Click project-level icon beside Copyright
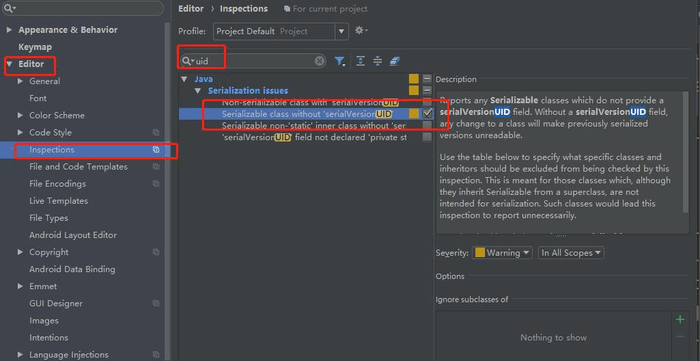700x361 pixels. tap(156, 252)
